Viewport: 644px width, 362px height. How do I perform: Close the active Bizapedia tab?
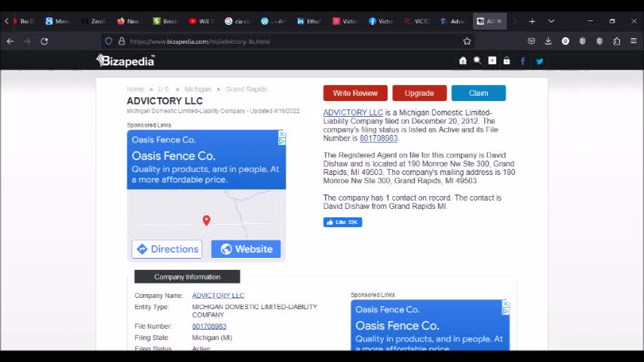[499, 21]
